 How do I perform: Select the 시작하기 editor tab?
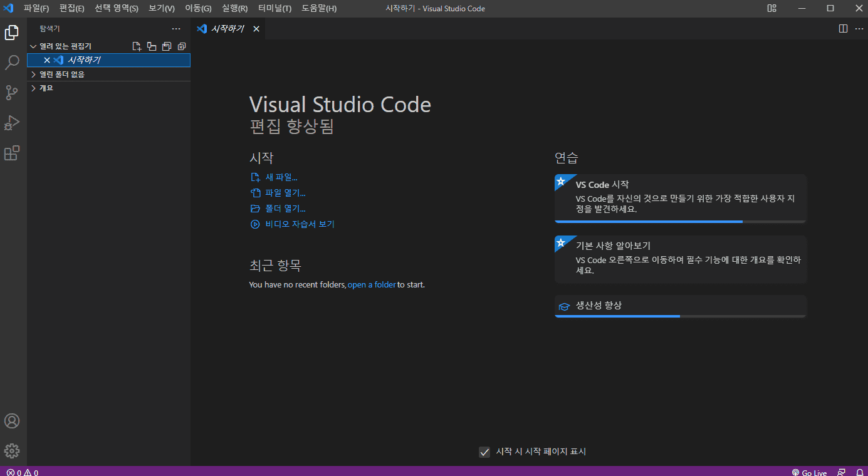pos(229,29)
